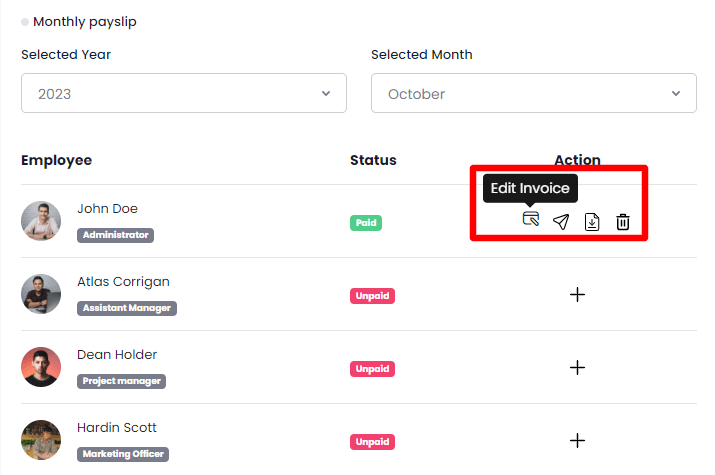Click the Unpaid badge for Dean Holder
Screen dimensions: 715x475
(372, 369)
